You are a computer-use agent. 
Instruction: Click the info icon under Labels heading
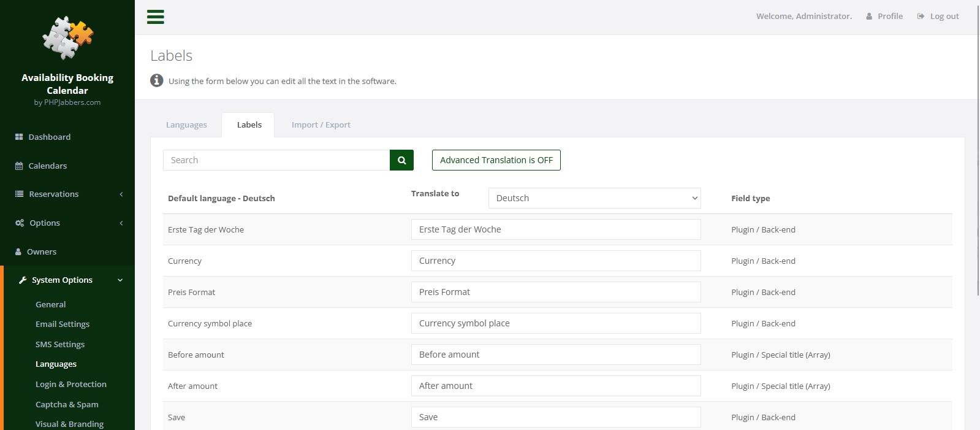pyautogui.click(x=157, y=80)
